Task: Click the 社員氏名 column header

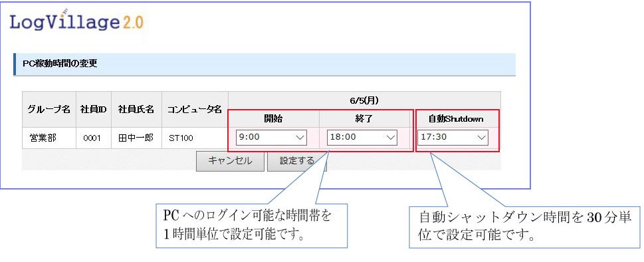Action: (x=136, y=110)
